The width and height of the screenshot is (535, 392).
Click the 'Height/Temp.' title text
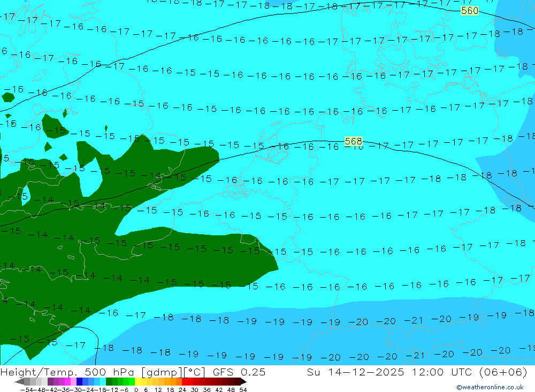pyautogui.click(x=40, y=372)
